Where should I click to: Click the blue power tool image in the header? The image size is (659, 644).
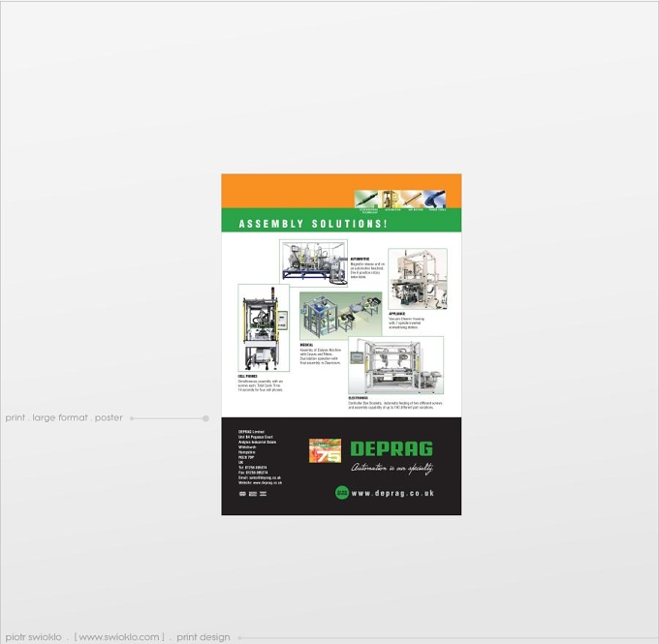434,199
